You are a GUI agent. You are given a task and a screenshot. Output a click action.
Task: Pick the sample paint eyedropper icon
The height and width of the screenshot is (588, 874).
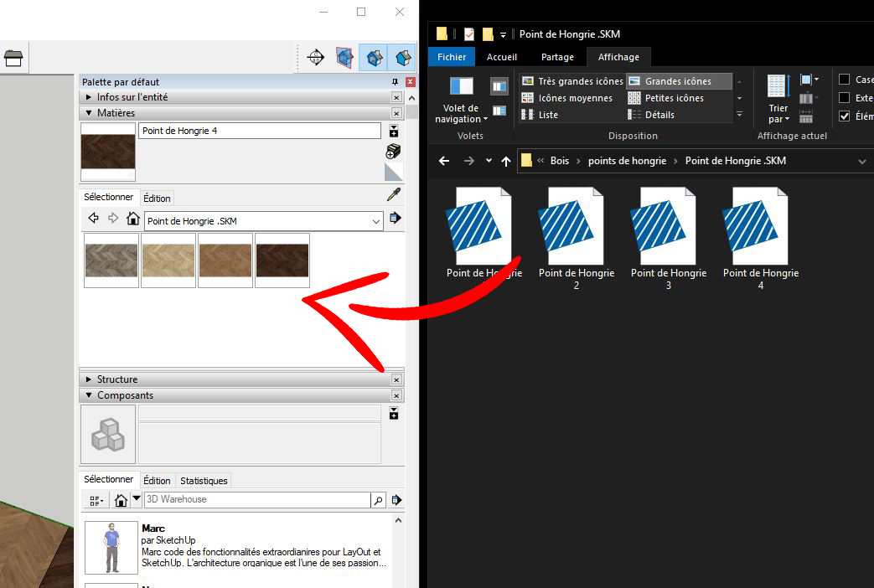[x=394, y=194]
